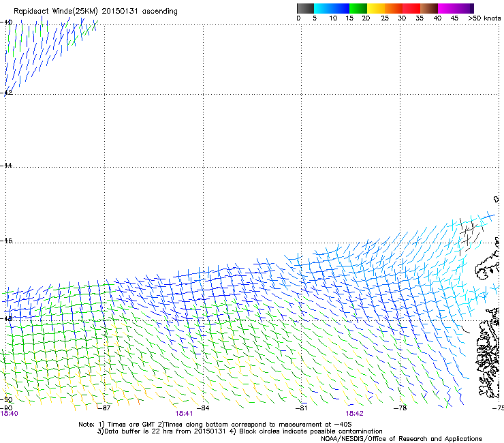Click the legend value '35'
504x443 pixels.
[x=420, y=18]
